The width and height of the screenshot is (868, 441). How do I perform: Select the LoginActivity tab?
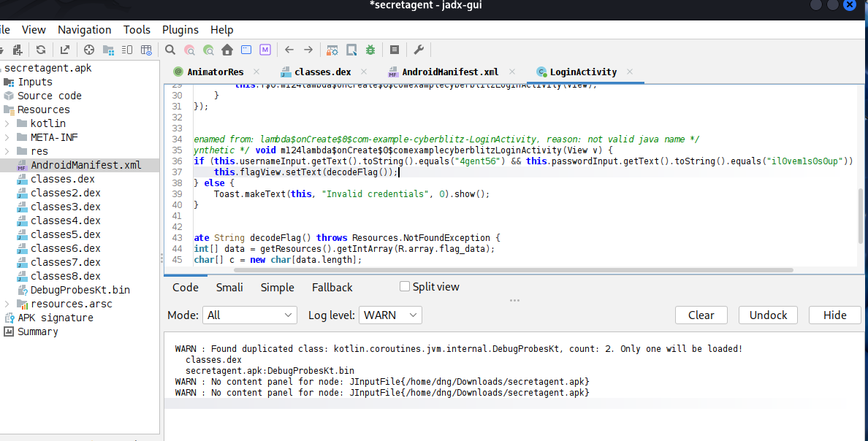click(576, 72)
